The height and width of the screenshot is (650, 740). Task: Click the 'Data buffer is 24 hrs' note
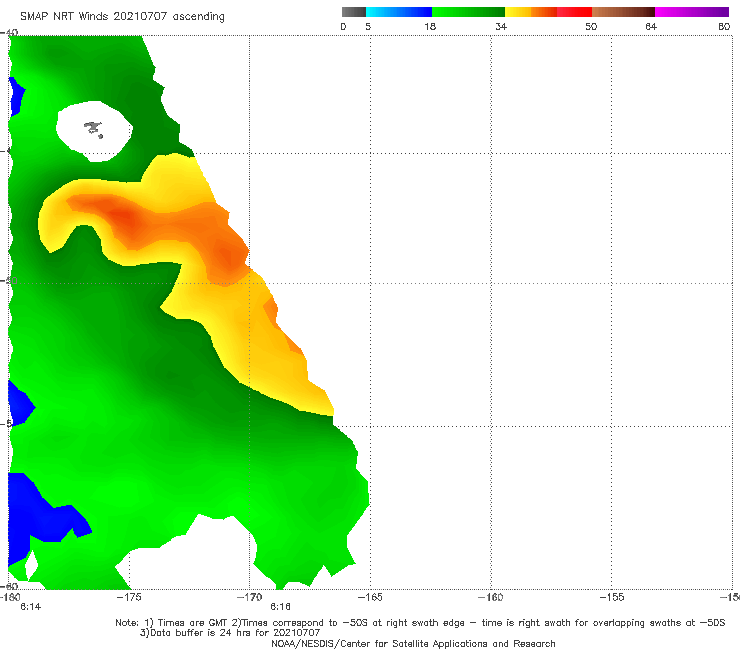pyautogui.click(x=230, y=633)
